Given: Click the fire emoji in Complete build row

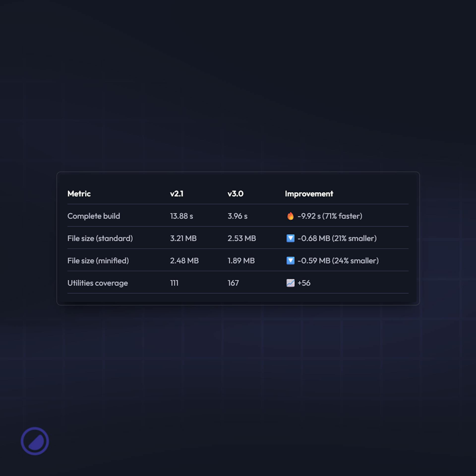Looking at the screenshot, I should click(290, 216).
